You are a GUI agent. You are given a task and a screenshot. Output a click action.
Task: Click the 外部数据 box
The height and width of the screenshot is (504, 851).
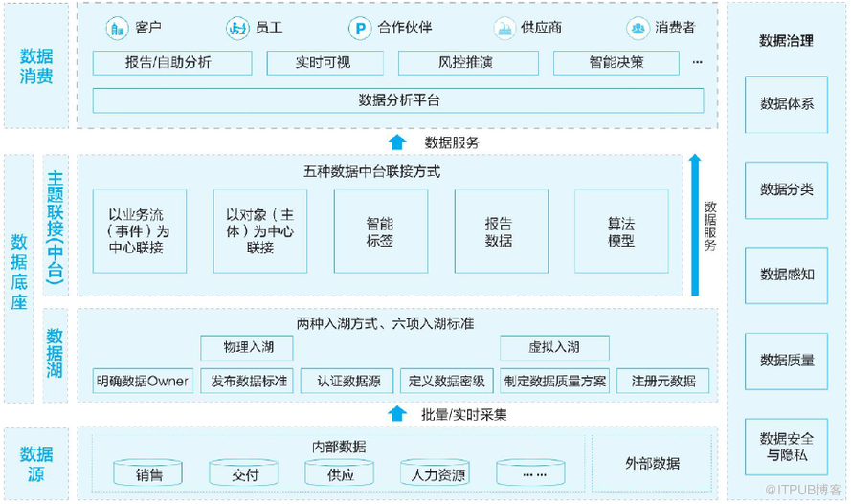click(652, 463)
